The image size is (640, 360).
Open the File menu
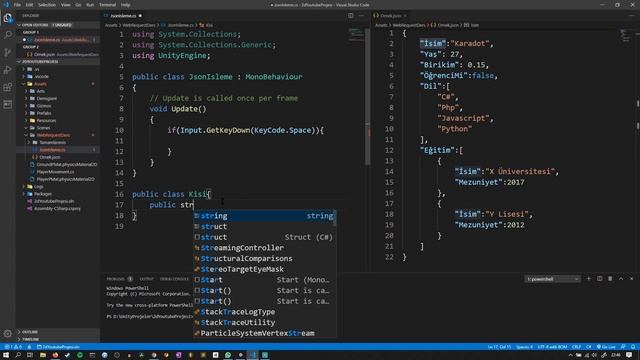click(17, 5)
